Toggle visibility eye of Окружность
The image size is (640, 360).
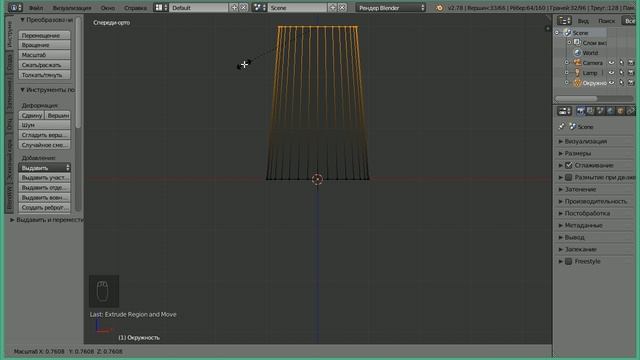611,83
